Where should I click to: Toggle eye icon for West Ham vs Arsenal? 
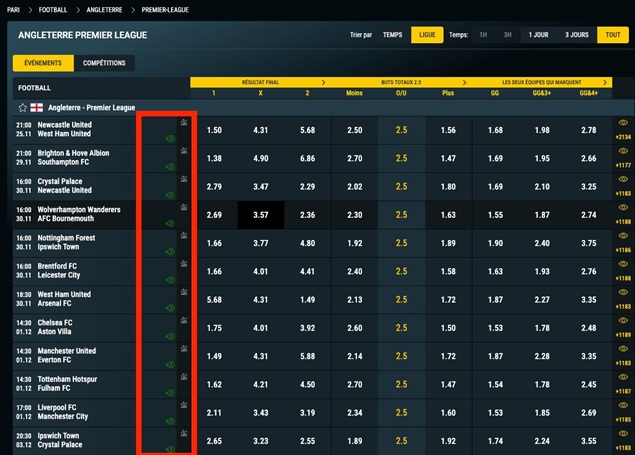pos(623,292)
